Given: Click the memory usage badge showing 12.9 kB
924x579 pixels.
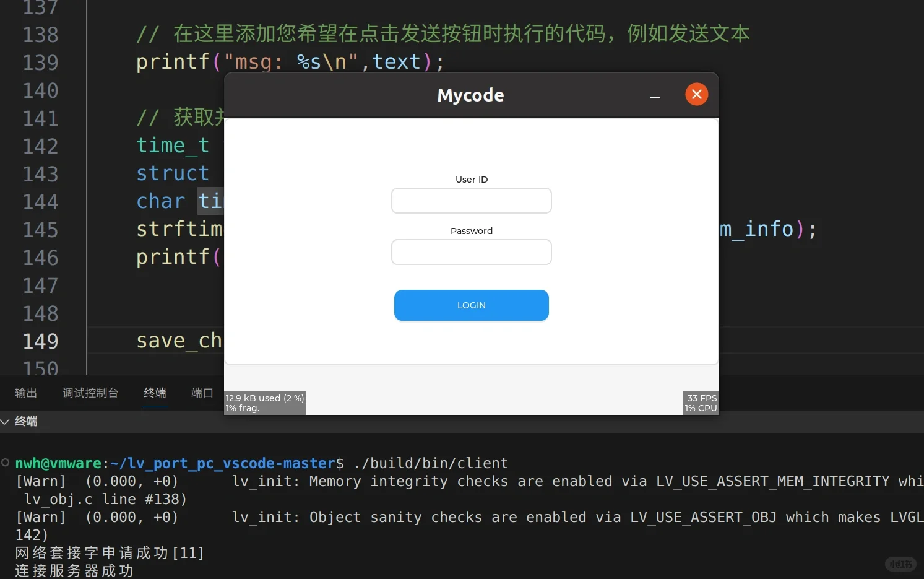Looking at the screenshot, I should 264,398.
